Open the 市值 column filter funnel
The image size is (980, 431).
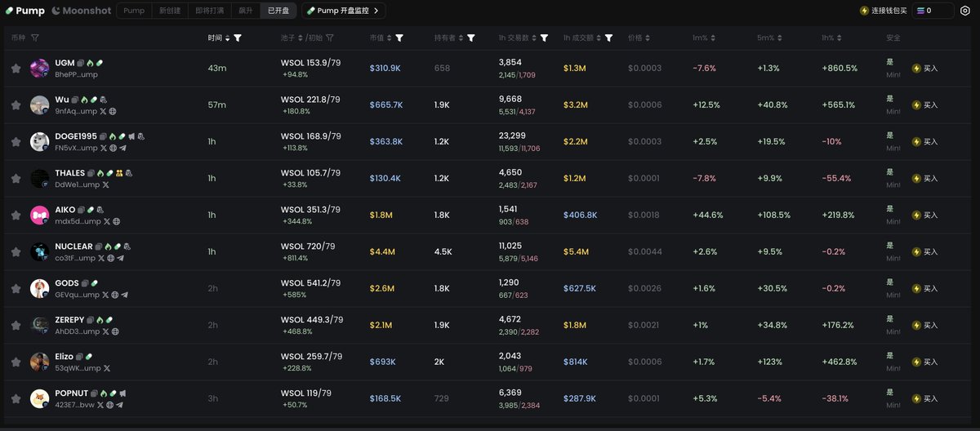(x=399, y=38)
